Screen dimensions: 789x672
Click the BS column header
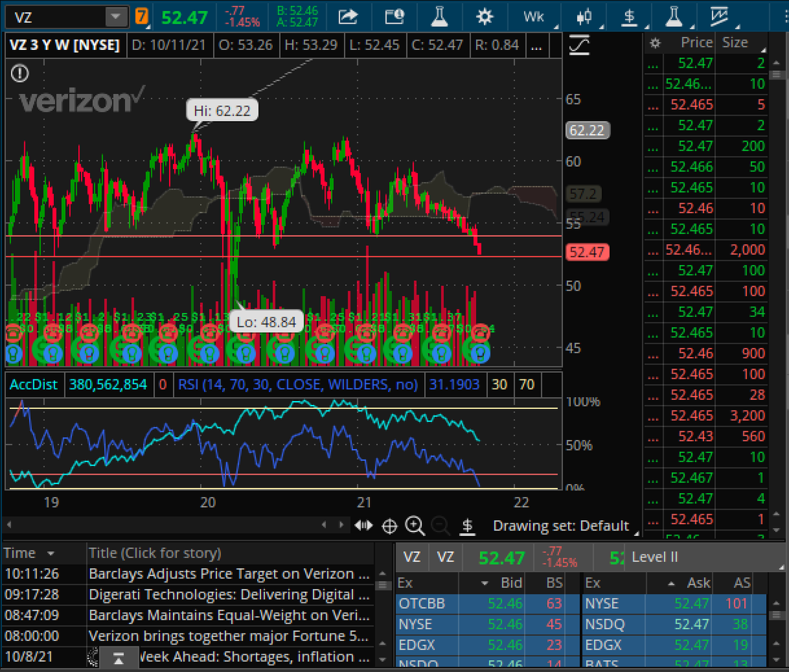point(554,583)
